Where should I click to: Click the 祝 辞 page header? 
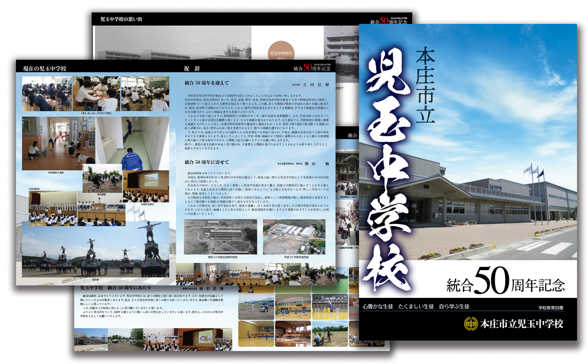(x=192, y=69)
